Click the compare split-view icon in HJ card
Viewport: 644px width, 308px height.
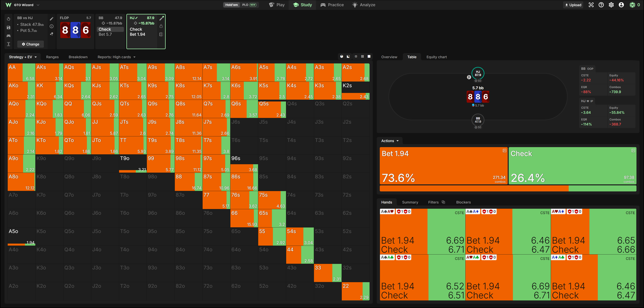161,34
